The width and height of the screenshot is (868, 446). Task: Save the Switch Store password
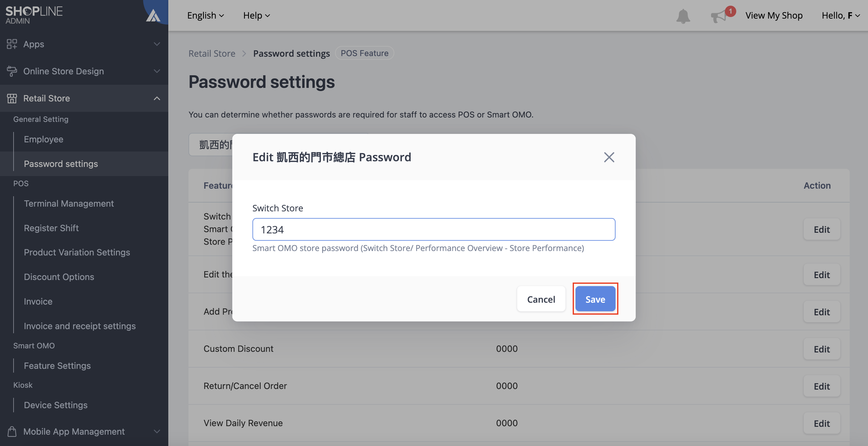[x=595, y=299]
